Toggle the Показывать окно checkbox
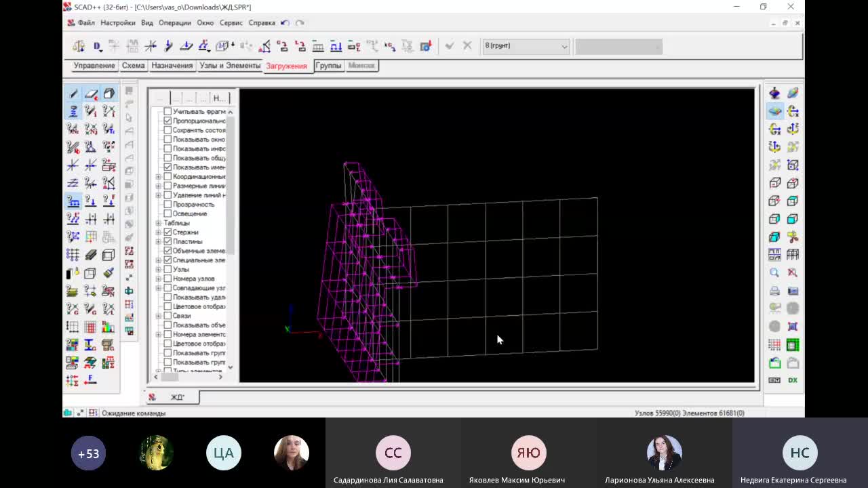The width and height of the screenshot is (868, 488). [167, 140]
